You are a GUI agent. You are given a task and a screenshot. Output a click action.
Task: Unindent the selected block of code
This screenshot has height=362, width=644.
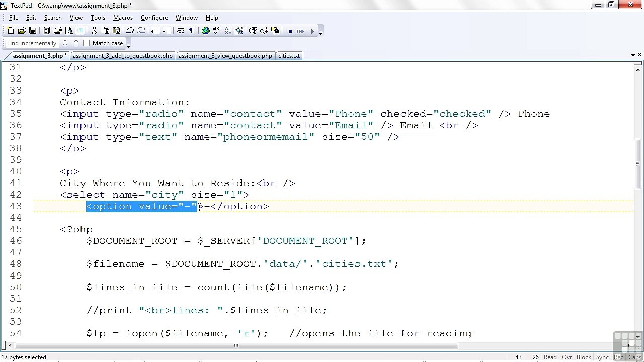[155, 31]
